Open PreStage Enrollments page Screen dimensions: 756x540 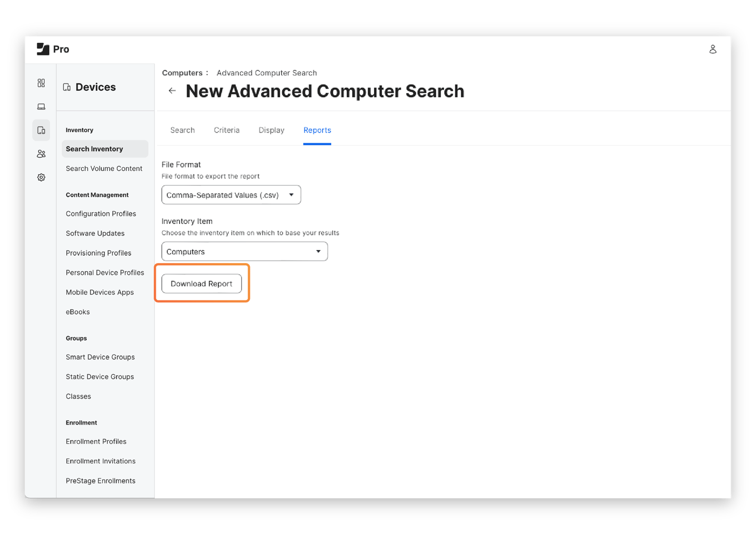100,481
